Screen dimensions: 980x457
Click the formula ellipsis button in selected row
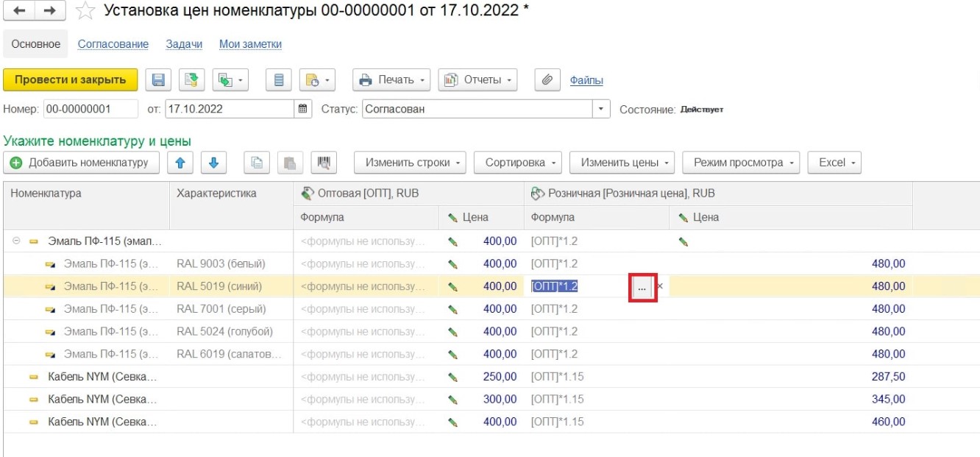pos(642,287)
